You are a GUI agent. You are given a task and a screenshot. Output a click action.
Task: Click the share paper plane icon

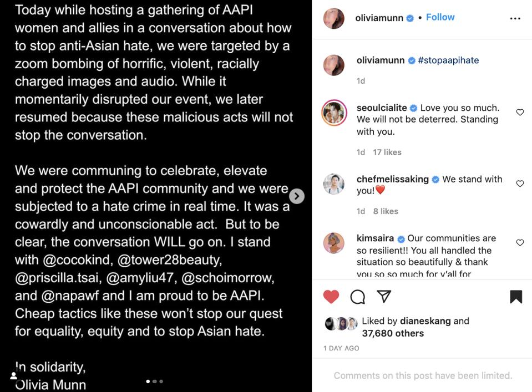tap(384, 297)
